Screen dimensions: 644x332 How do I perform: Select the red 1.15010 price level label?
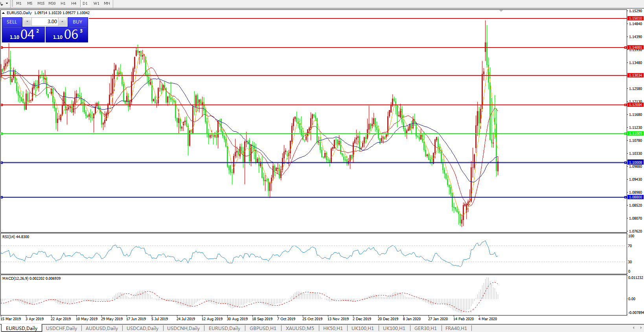point(635,18)
